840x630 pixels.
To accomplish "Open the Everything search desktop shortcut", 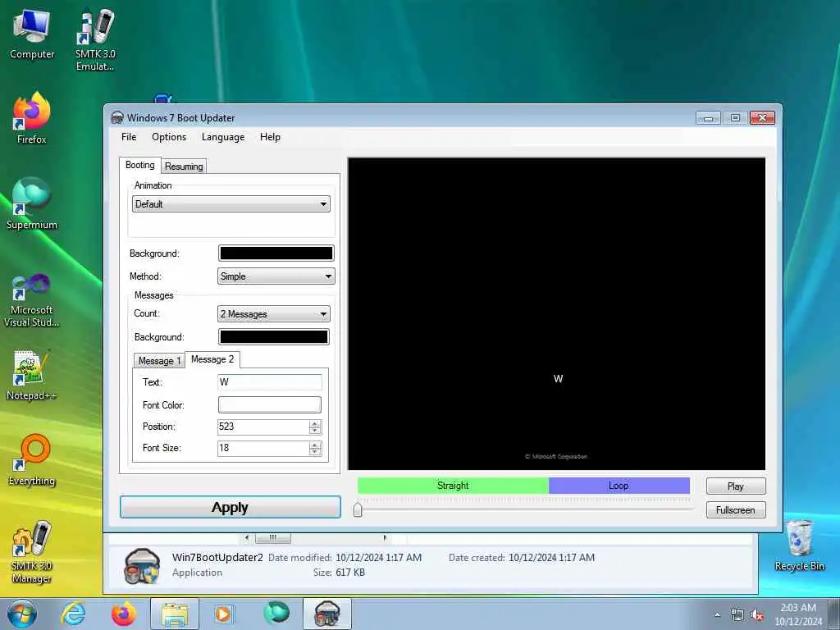I will click(x=32, y=461).
